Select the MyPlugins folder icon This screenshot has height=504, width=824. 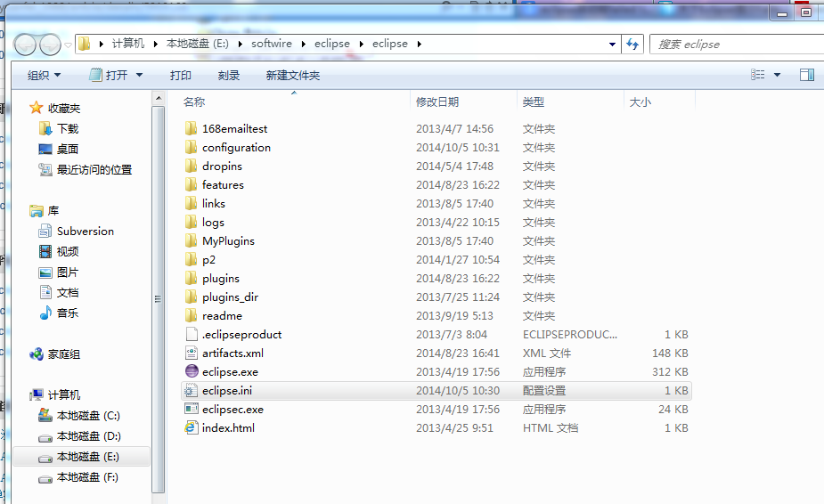(x=192, y=240)
